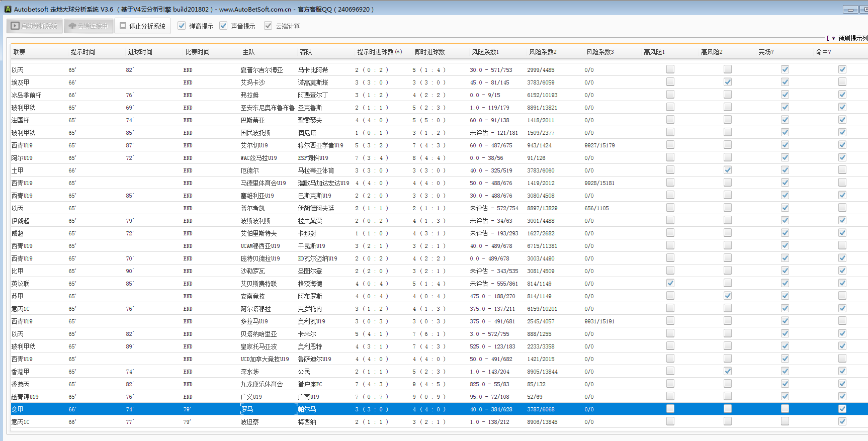Click the 风险系数1 column header
This screenshot has height=441, width=868.
[485, 52]
